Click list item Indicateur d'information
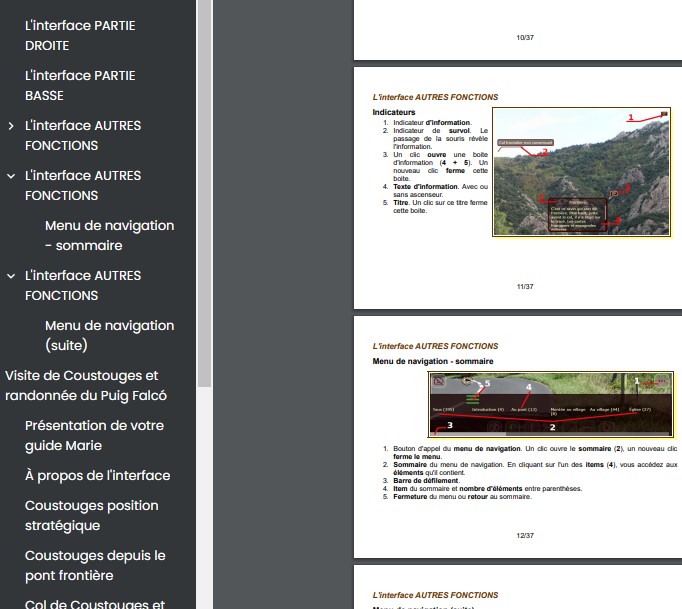Viewport: 682px width, 609px height. (432, 123)
